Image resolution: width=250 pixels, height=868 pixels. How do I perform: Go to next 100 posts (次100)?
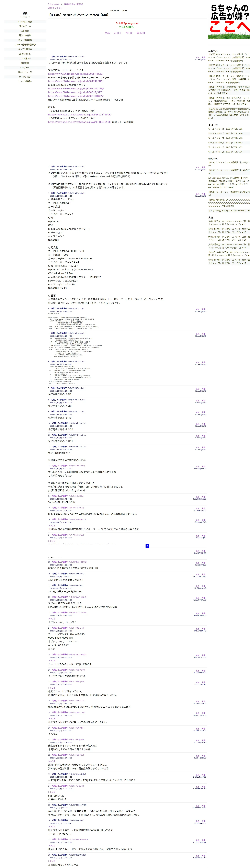[x=129, y=33]
